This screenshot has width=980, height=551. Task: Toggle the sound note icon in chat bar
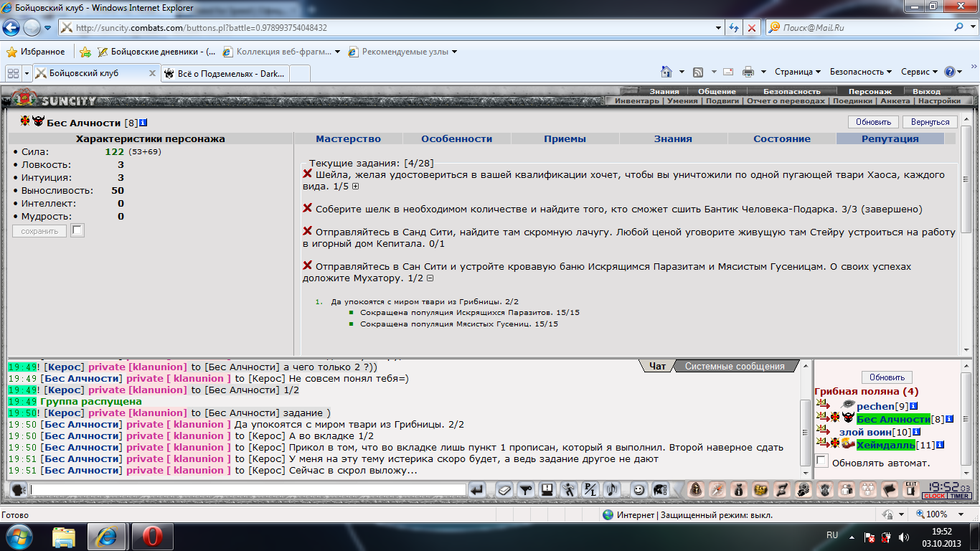[x=612, y=490]
